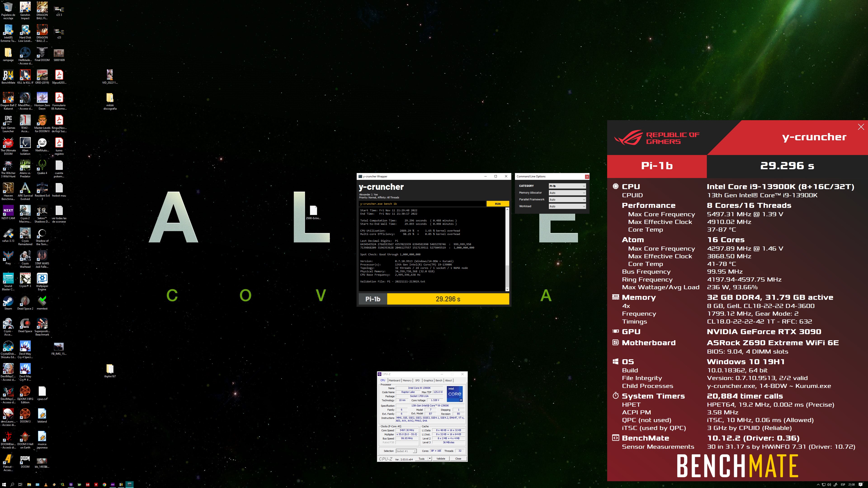The height and width of the screenshot is (488, 868).
Task: Open the BenchMate desktop shortcut
Action: (8, 77)
